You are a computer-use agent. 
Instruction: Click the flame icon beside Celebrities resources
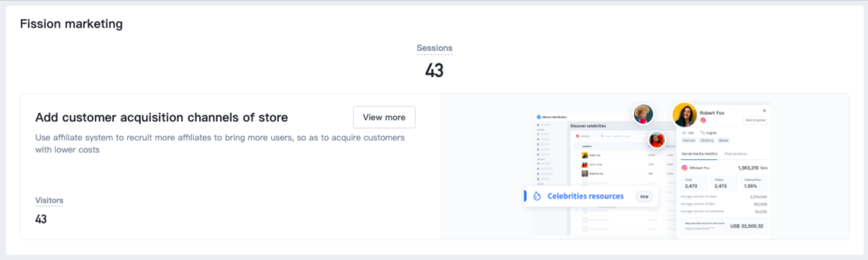[537, 196]
